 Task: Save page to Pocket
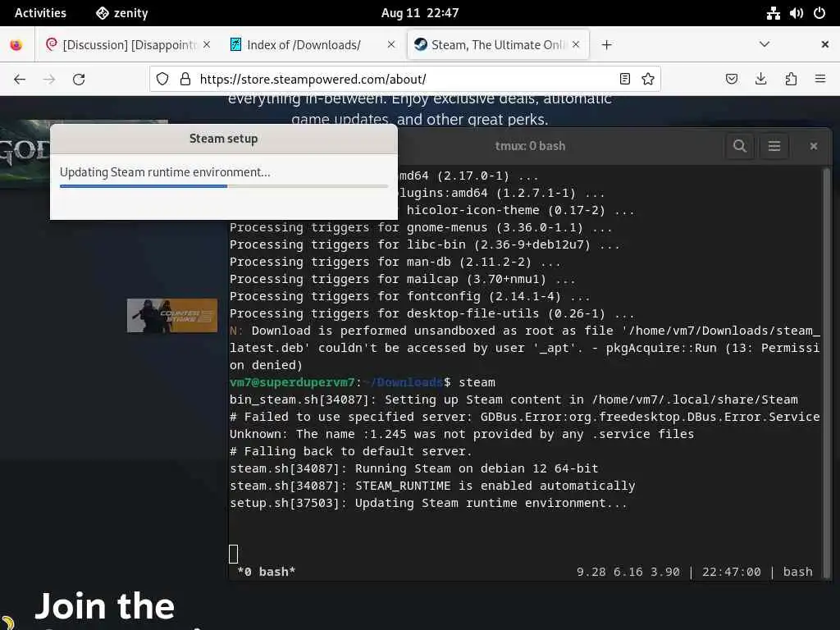731,80
